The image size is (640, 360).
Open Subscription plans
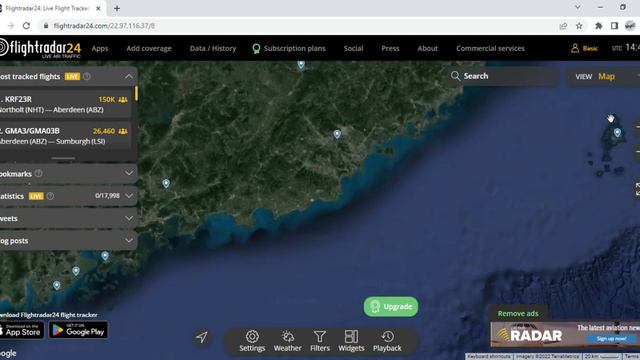pyautogui.click(x=289, y=49)
